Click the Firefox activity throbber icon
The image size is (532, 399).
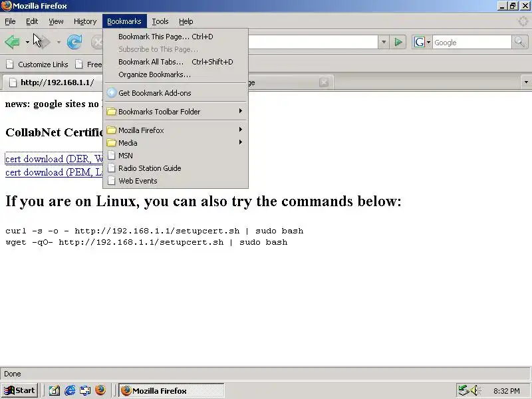(523, 21)
